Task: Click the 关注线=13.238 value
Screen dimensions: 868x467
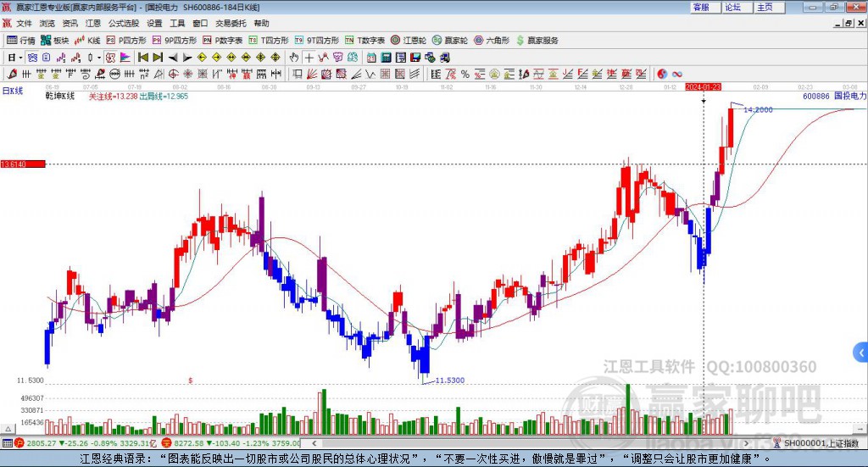Action: [113, 97]
